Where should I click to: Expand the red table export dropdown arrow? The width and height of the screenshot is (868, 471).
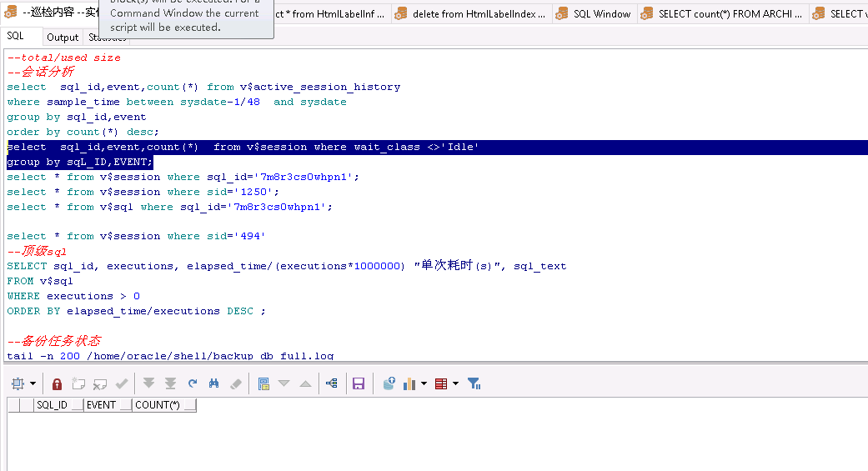[x=455, y=384]
